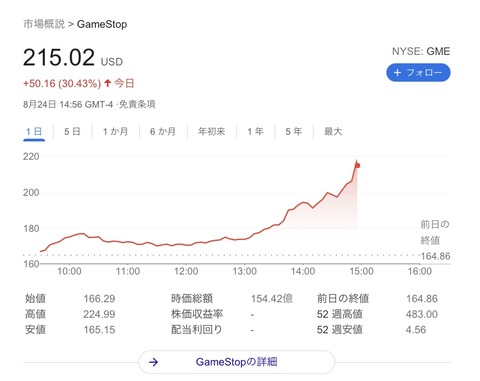The height and width of the screenshot is (381, 480).
Task: Switch to the 5日 chart tab
Action: [x=72, y=131]
